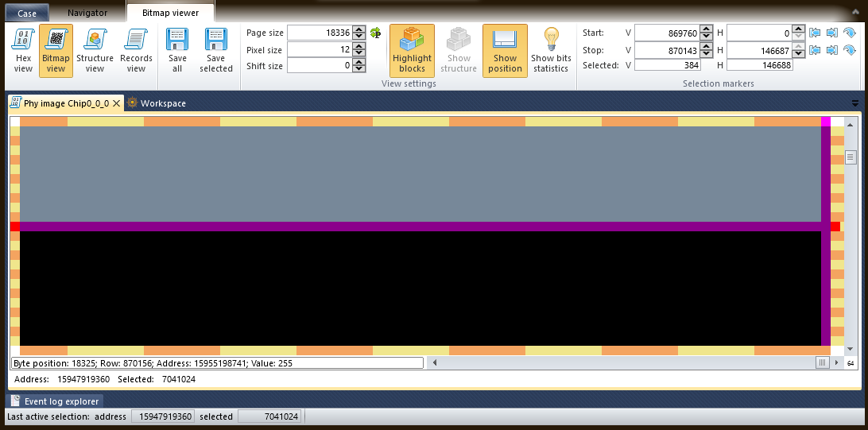Select the Bitmap view mode
868x430 pixels.
pos(56,51)
